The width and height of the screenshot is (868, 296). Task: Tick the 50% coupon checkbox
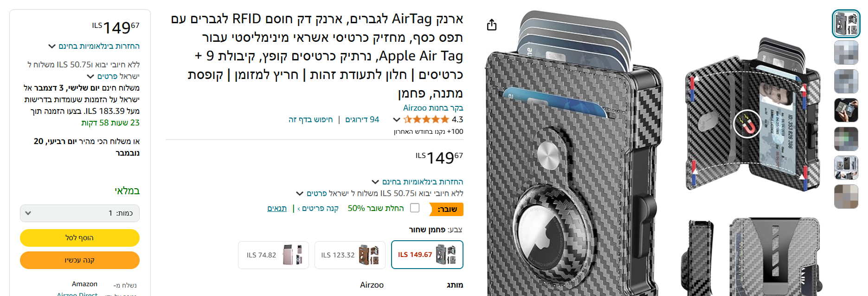[415, 208]
